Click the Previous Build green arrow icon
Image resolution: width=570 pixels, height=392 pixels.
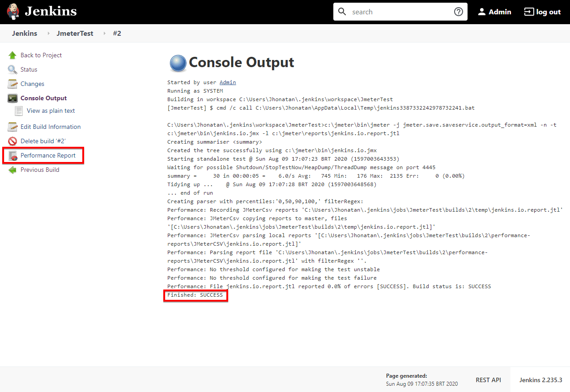(x=13, y=170)
